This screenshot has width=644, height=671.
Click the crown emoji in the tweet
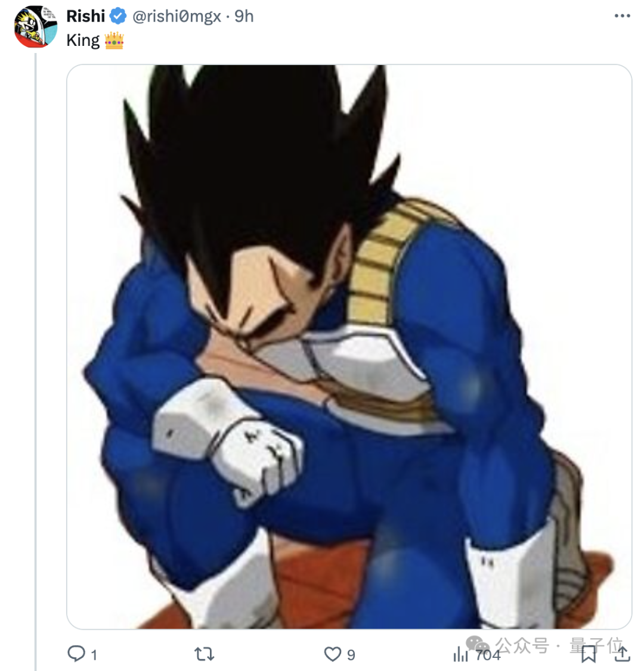[114, 41]
